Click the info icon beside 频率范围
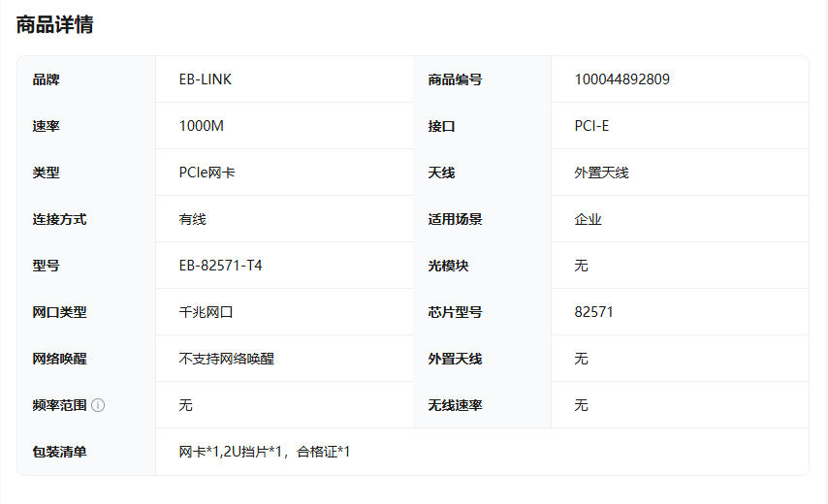The height and width of the screenshot is (504, 828). point(98,405)
